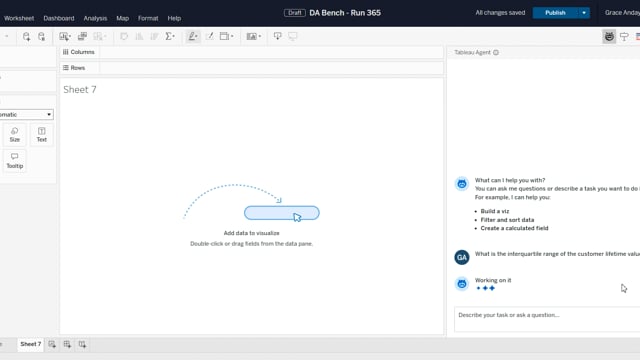Image resolution: width=640 pixels, height=360 pixels.
Task: Click the 'Add data to visualize' text
Action: click(x=251, y=233)
